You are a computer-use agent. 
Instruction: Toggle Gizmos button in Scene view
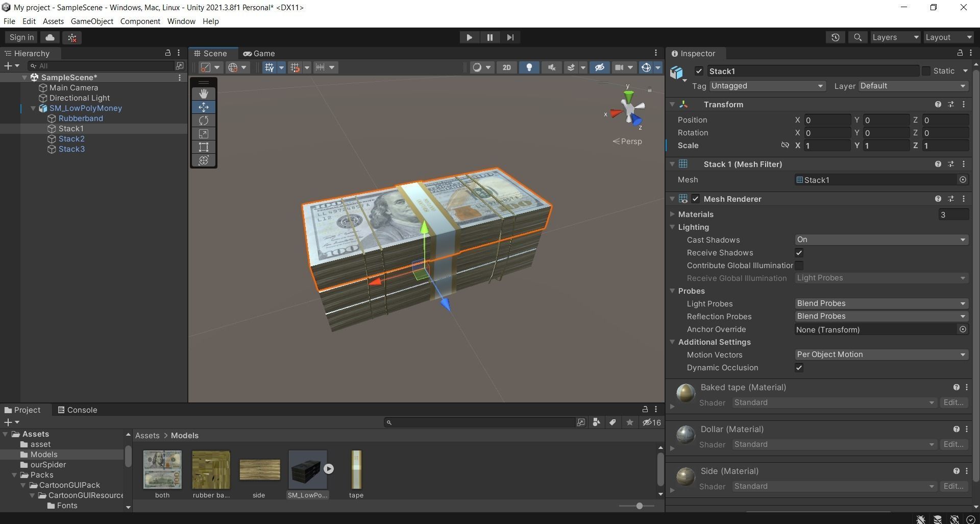(646, 67)
